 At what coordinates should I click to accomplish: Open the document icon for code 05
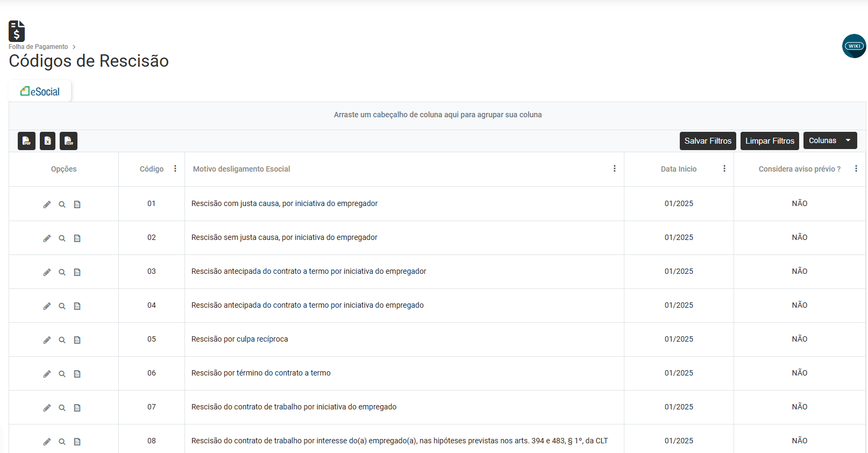point(77,340)
